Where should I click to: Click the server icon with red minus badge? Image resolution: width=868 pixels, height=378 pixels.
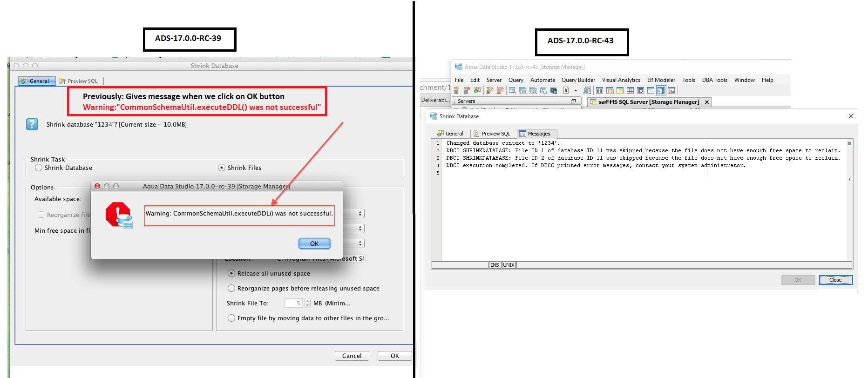[x=467, y=90]
